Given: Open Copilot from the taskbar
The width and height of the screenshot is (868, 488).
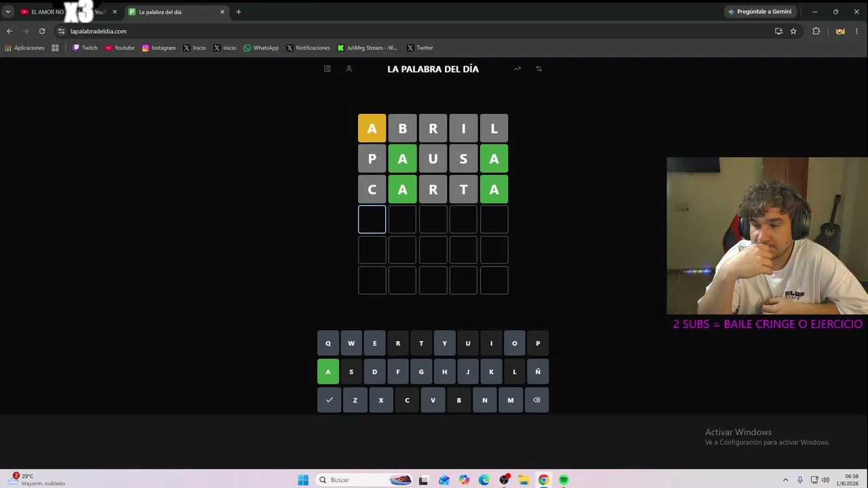Looking at the screenshot, I should [464, 480].
